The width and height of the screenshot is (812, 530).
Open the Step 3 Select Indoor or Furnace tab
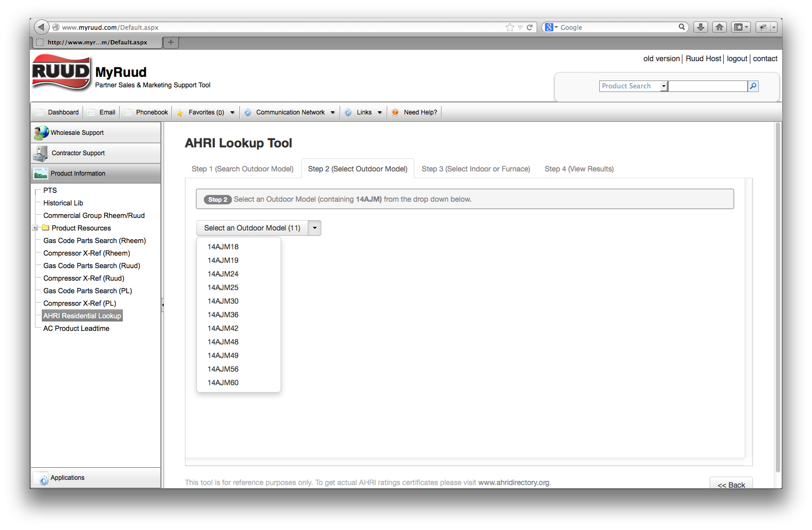475,168
